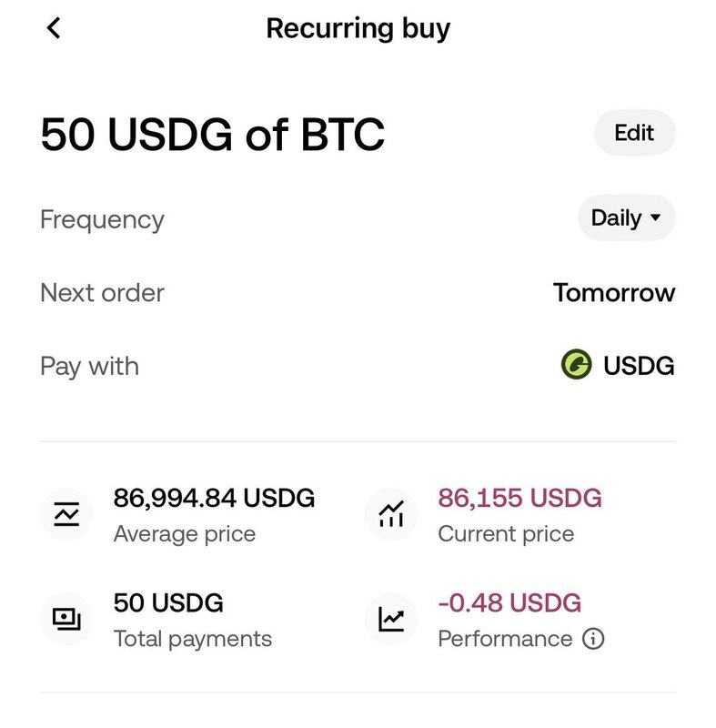
Task: Open the Daily frequency dropdown
Action: pos(627,218)
